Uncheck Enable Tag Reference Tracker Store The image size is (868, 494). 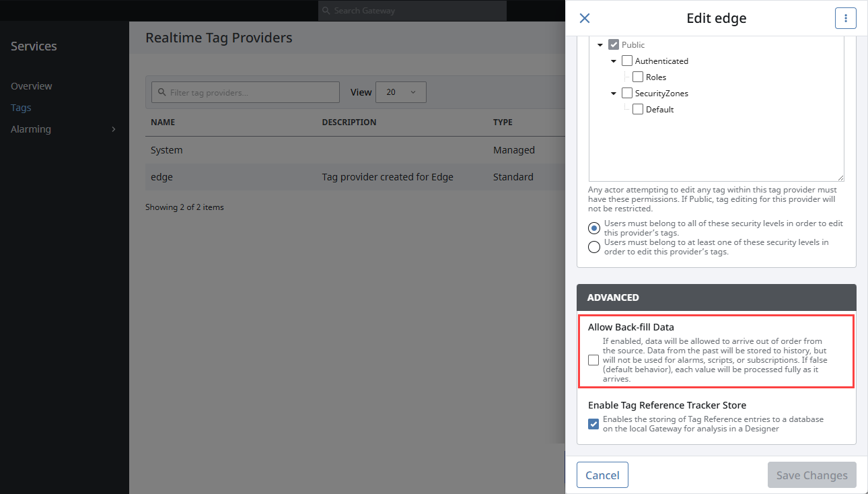click(593, 424)
